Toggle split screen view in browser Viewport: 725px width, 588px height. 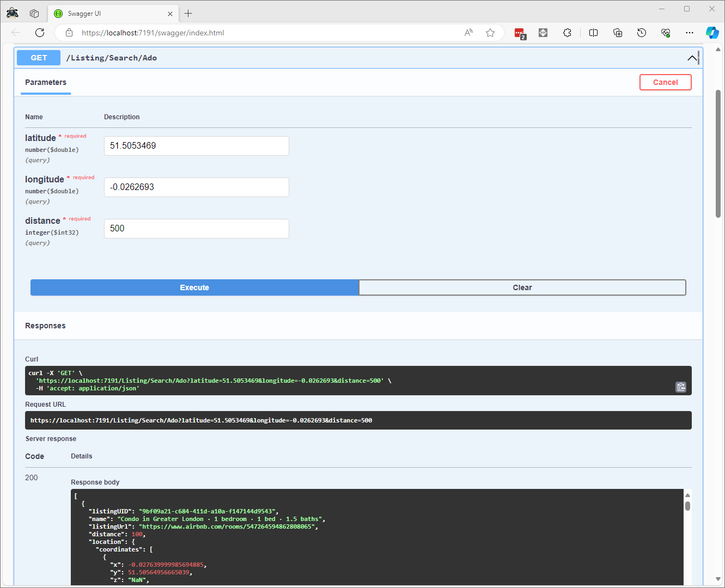tap(593, 33)
